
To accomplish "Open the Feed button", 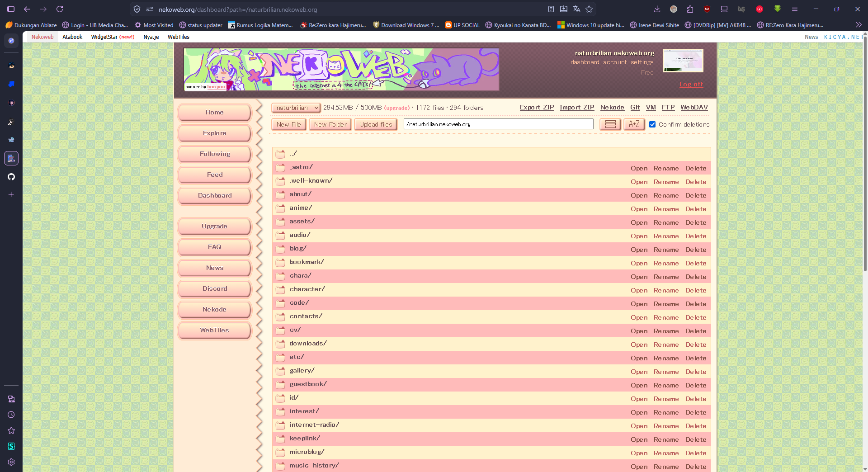I will point(214,175).
